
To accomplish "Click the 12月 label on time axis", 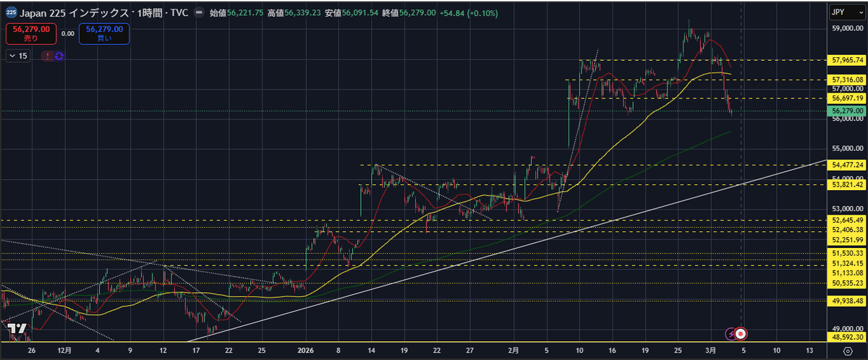I will (x=64, y=350).
